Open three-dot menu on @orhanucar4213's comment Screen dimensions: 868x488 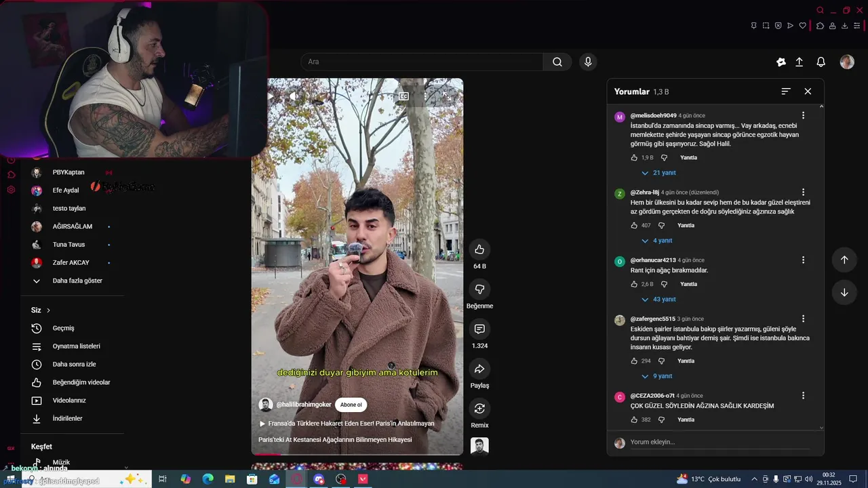click(x=804, y=260)
